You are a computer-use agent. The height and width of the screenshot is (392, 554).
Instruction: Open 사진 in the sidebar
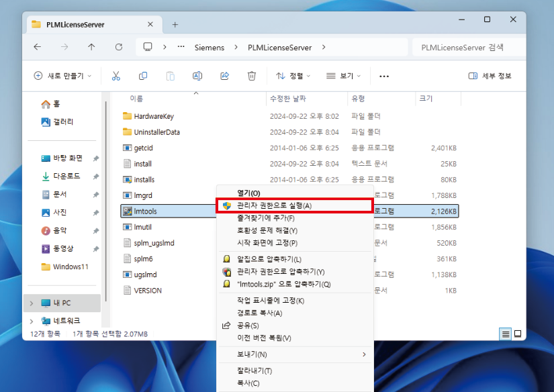54,212
